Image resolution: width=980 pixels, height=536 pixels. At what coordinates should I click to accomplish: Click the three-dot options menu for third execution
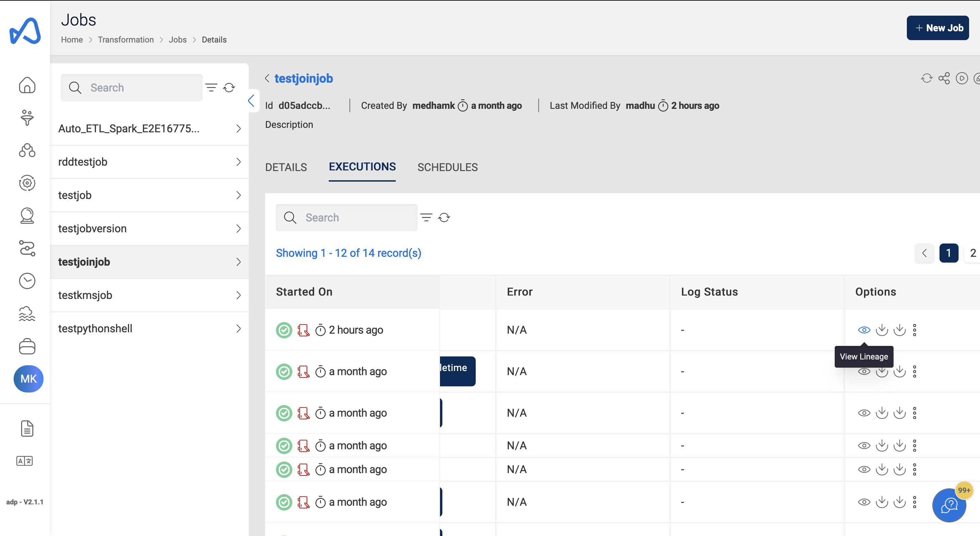[915, 413]
